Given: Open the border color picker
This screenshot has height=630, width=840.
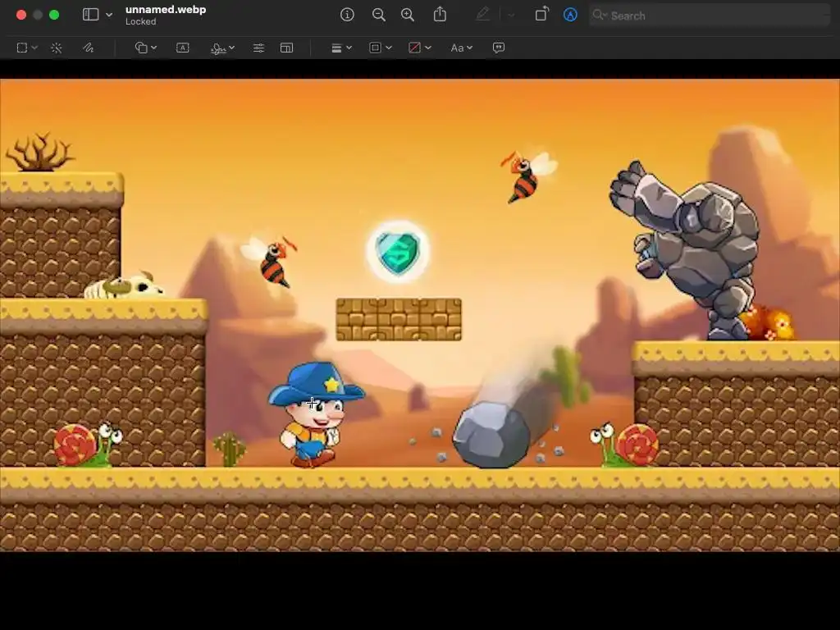Looking at the screenshot, I should click(x=376, y=48).
